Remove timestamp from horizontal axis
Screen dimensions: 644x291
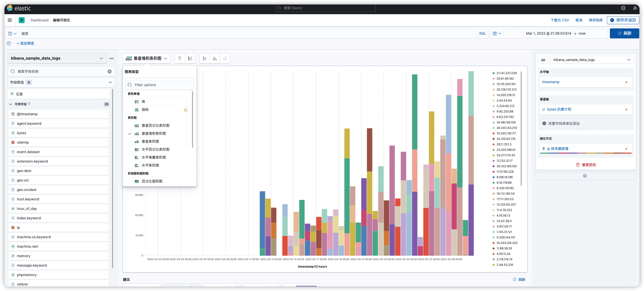(x=626, y=82)
